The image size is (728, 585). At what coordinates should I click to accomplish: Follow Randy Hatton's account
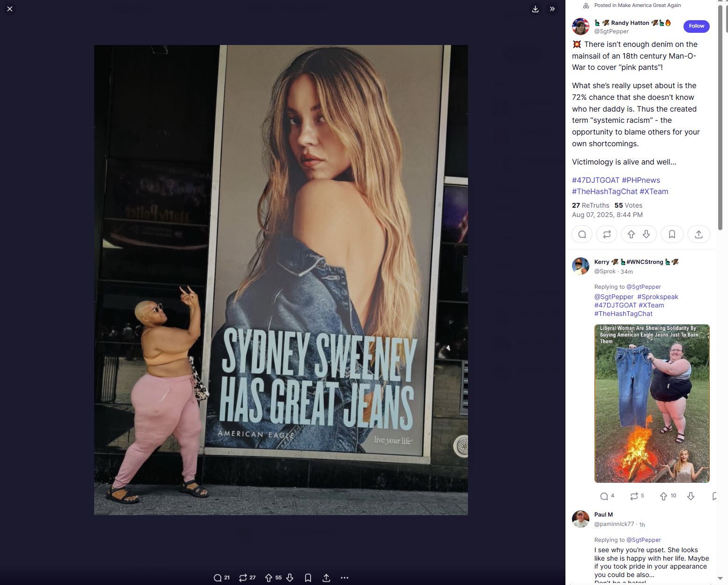pos(696,26)
